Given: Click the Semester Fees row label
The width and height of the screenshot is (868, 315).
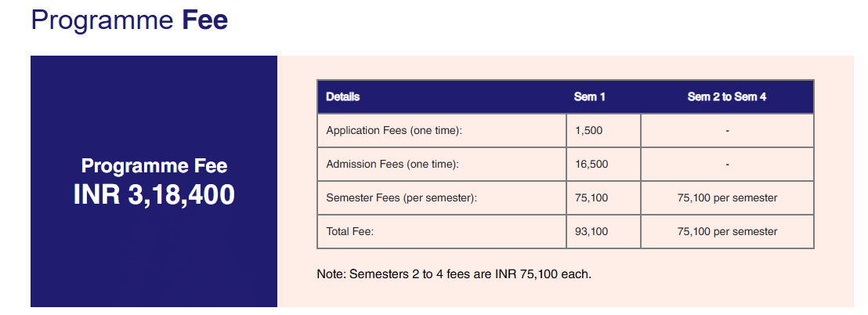Looking at the screenshot, I should pyautogui.click(x=401, y=198).
